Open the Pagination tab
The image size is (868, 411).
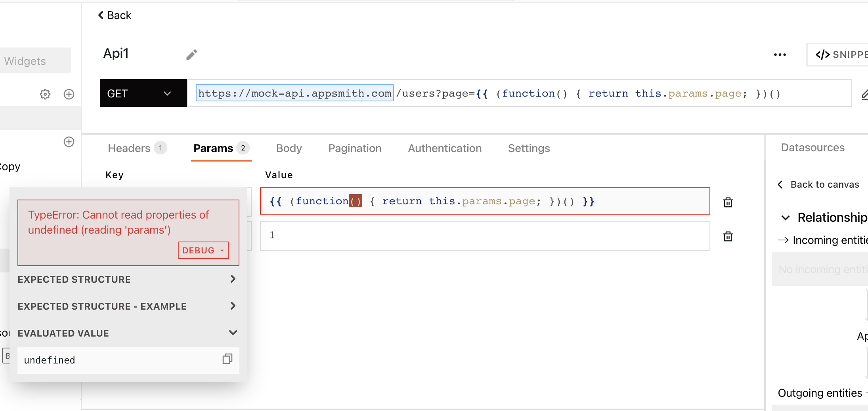pyautogui.click(x=355, y=148)
